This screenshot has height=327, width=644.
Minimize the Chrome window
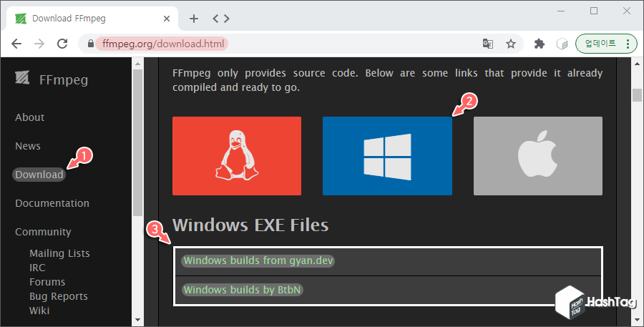[561, 11]
